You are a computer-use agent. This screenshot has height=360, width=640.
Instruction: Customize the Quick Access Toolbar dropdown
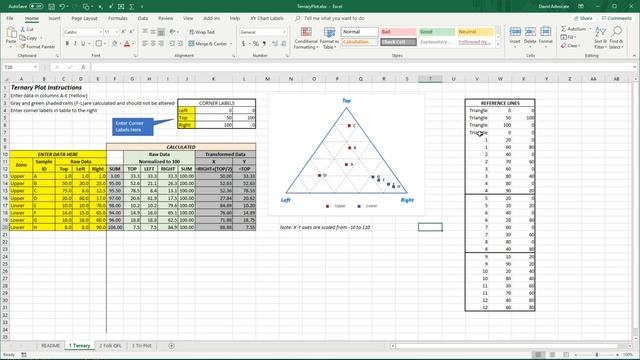click(x=142, y=7)
